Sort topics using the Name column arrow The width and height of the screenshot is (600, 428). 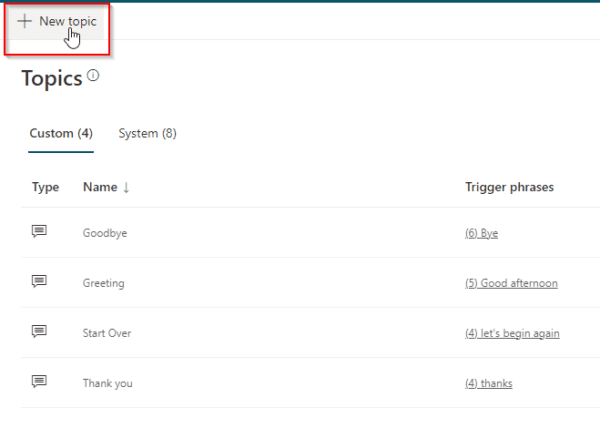pyautogui.click(x=126, y=187)
